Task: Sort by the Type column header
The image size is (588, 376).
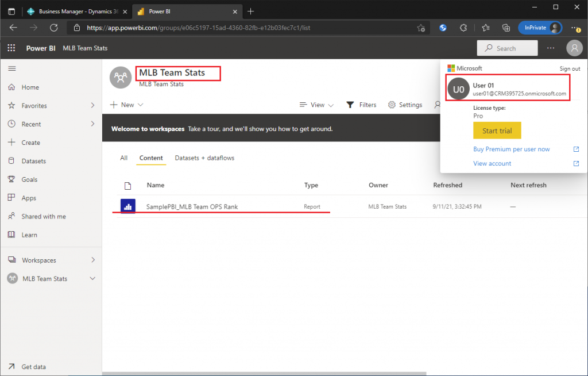Action: coord(311,185)
